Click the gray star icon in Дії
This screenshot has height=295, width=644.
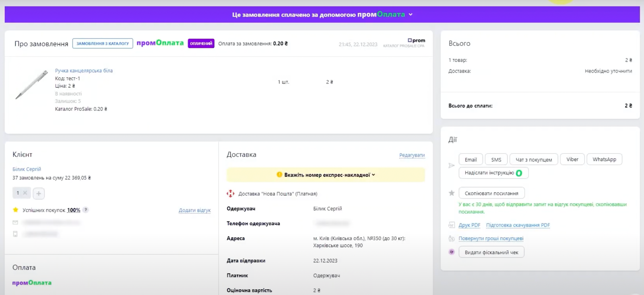pyautogui.click(x=452, y=193)
